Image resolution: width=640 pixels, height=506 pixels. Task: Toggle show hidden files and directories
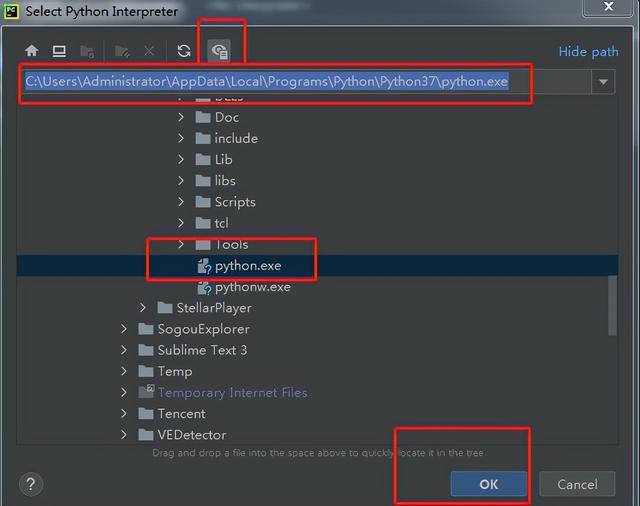219,51
